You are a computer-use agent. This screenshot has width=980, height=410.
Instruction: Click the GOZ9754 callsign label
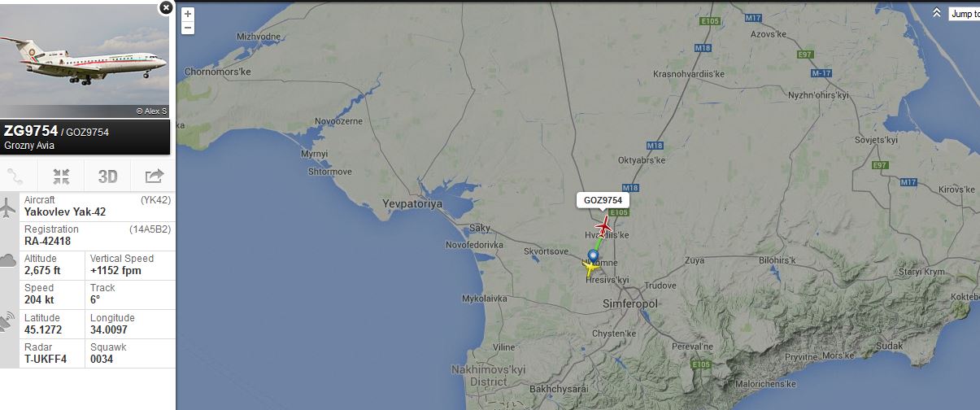[x=603, y=199]
